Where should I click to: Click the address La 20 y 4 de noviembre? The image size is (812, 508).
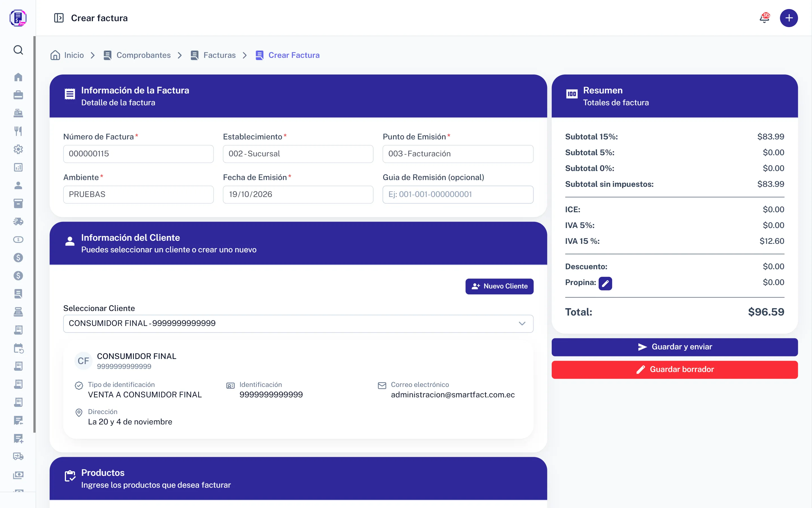(130, 422)
